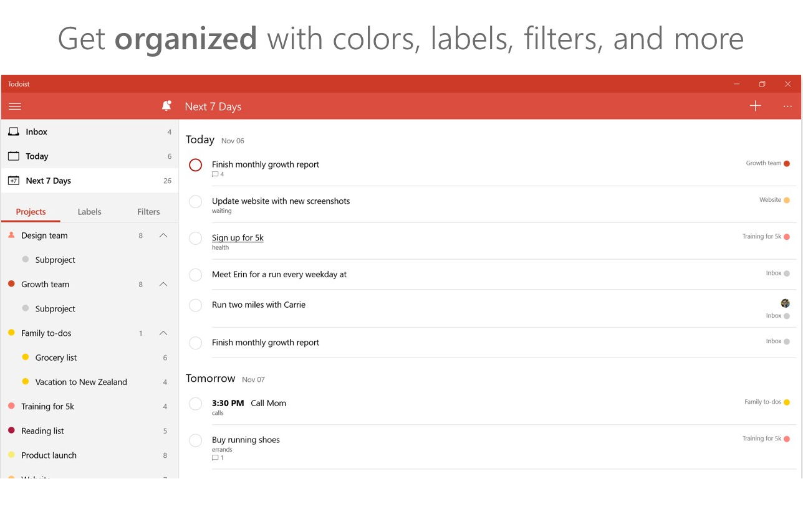Click Training for 5k tag on Buy running shoes
This screenshot has width=803, height=532.
pos(766,439)
